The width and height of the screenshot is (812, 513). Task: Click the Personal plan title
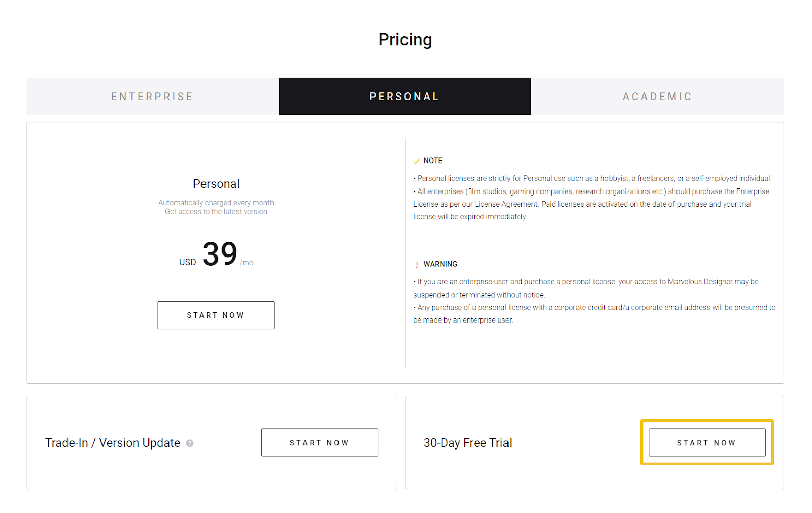coord(216,184)
